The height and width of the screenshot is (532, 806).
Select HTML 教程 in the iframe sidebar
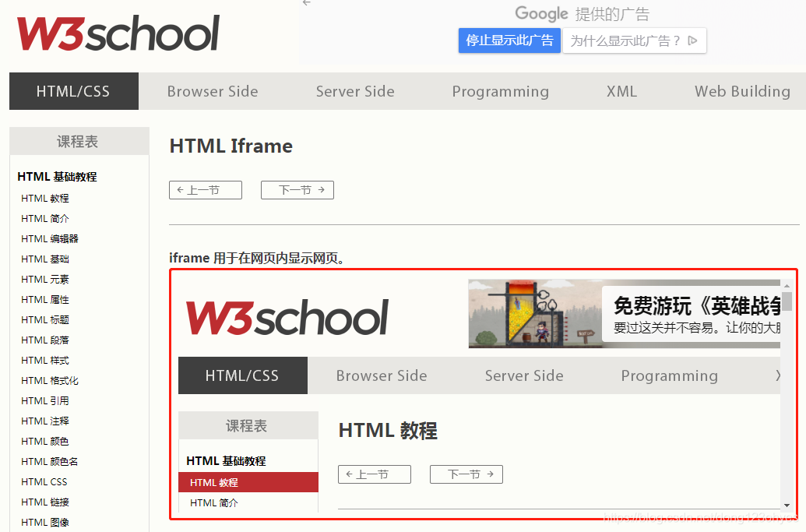pos(213,482)
